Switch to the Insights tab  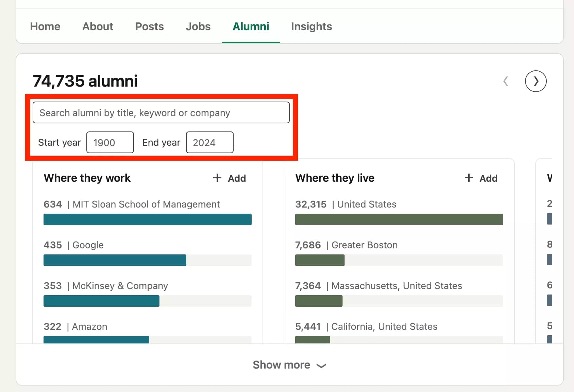click(311, 26)
